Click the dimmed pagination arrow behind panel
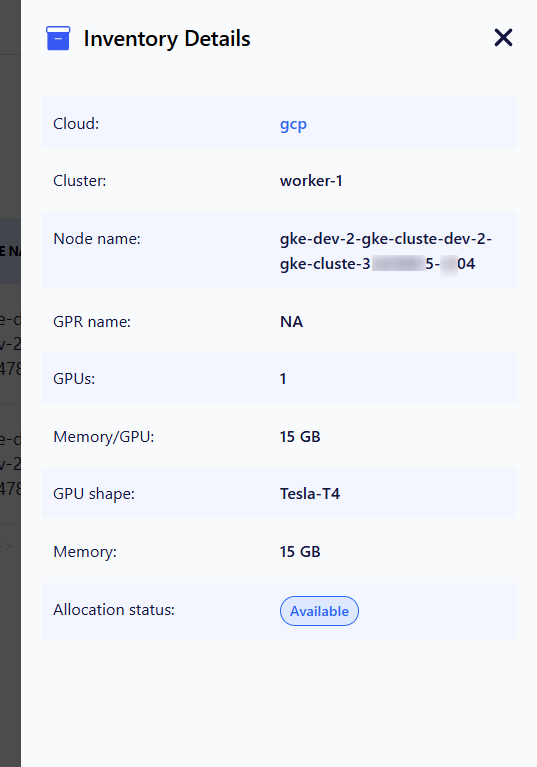537x767 pixels. tap(7, 545)
